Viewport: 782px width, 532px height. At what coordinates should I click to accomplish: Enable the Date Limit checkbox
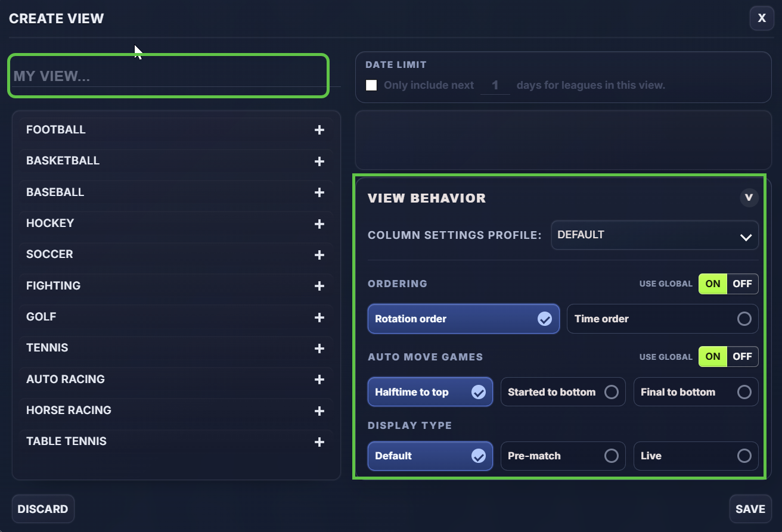(x=371, y=85)
